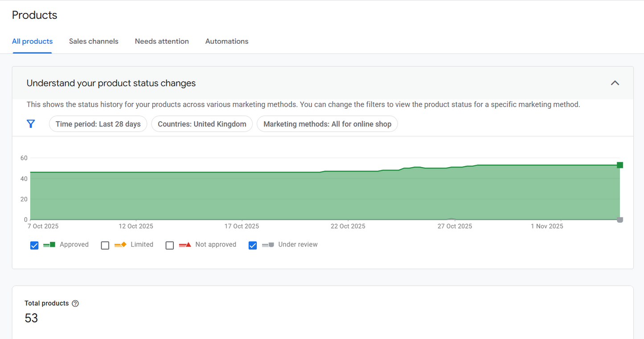Click the green Approved legend icon
Screen dimensions: 644x339
click(x=49, y=244)
